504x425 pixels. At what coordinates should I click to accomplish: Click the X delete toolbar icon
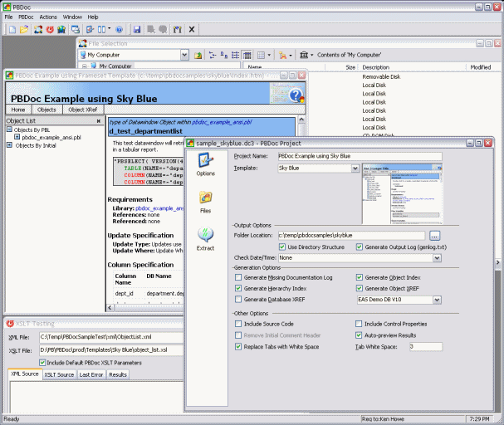pos(192,29)
